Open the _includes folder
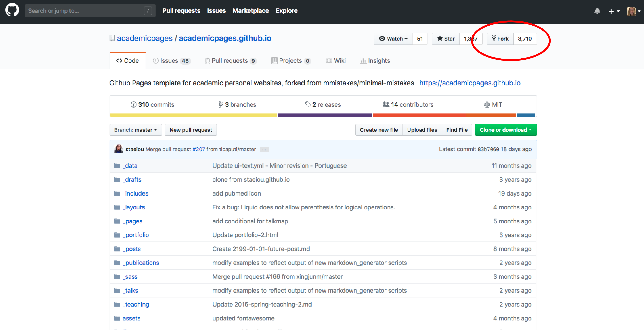Image resolution: width=644 pixels, height=330 pixels. tap(135, 193)
